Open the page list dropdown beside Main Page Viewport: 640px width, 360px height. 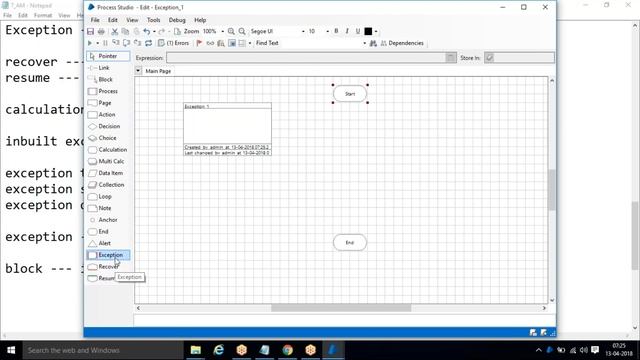click(x=138, y=71)
